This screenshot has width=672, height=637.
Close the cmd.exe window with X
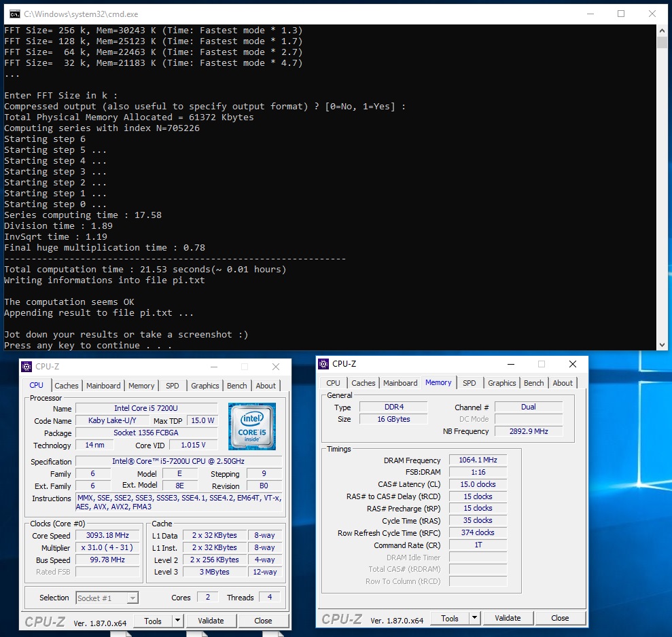click(x=652, y=14)
